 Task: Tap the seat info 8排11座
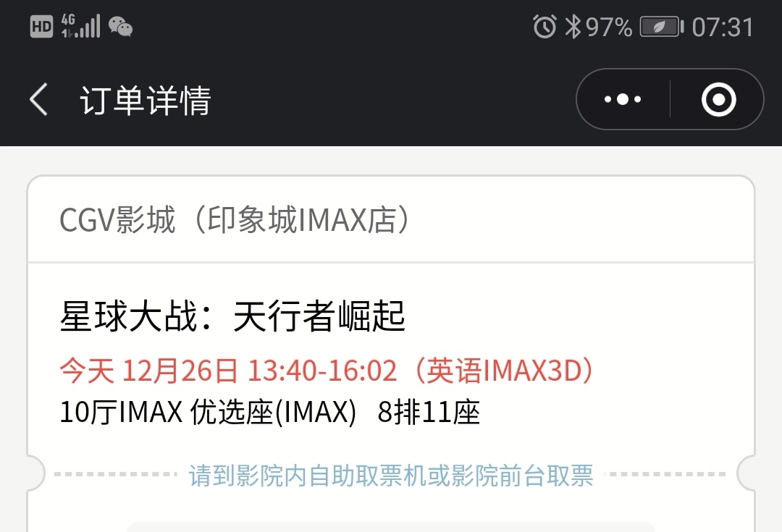pyautogui.click(x=429, y=413)
